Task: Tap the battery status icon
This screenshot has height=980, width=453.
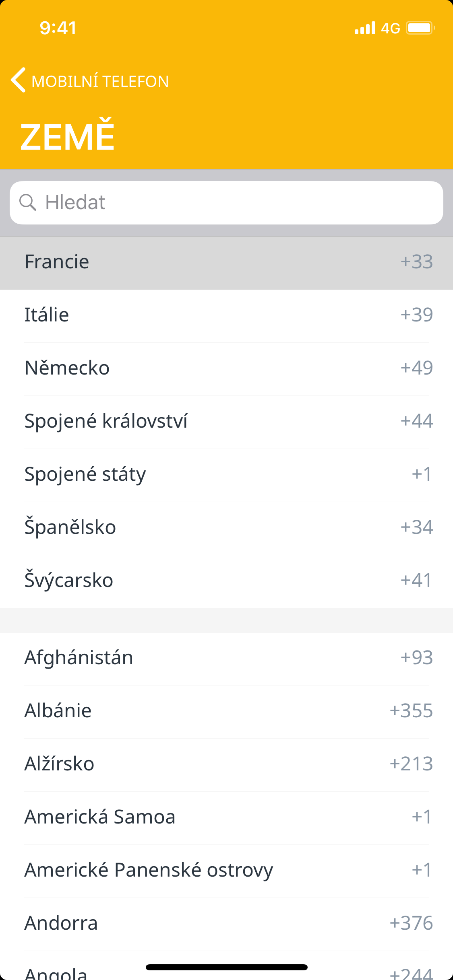Action: (x=420, y=28)
